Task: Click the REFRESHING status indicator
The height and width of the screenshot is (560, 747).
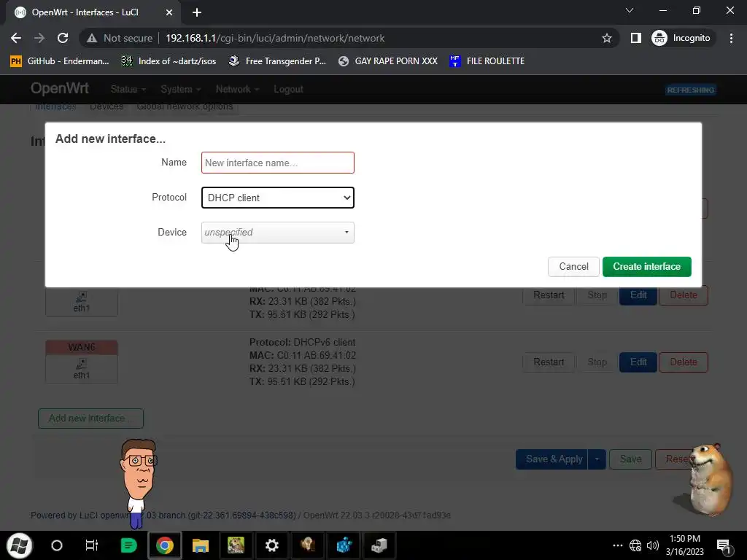Action: point(690,90)
